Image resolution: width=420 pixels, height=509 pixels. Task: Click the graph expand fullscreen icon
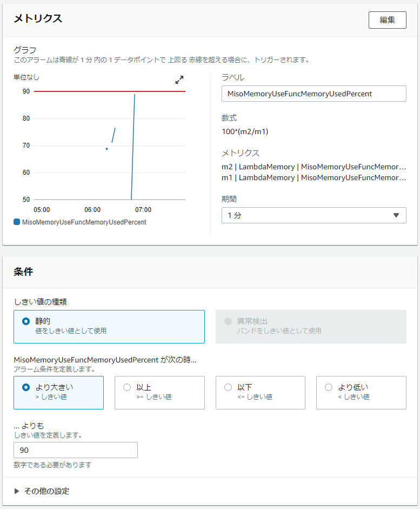(x=179, y=80)
